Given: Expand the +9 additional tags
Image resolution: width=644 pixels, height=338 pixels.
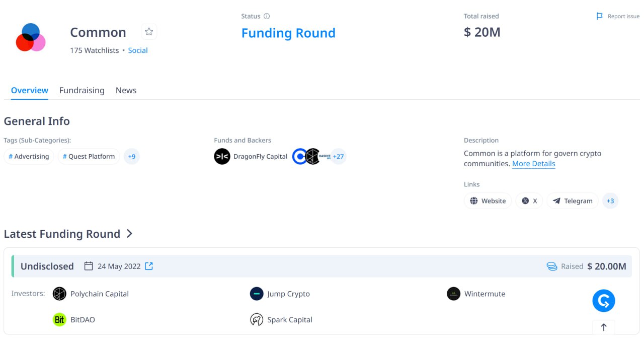Looking at the screenshot, I should pyautogui.click(x=132, y=157).
